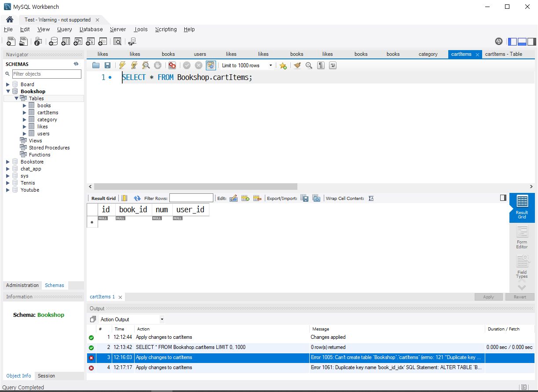Select the users table in tree
The height and width of the screenshot is (392, 538).
(43, 134)
